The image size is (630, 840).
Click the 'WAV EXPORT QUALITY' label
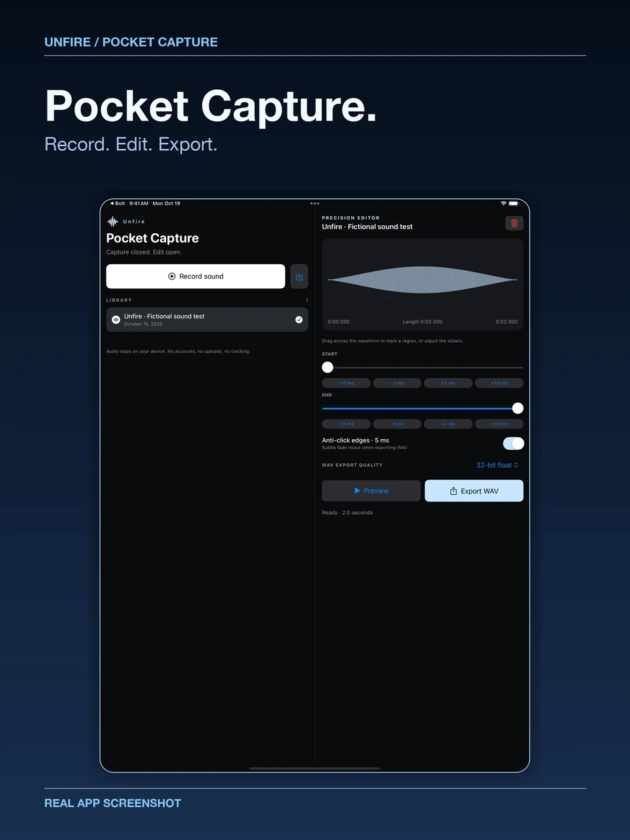[353, 465]
